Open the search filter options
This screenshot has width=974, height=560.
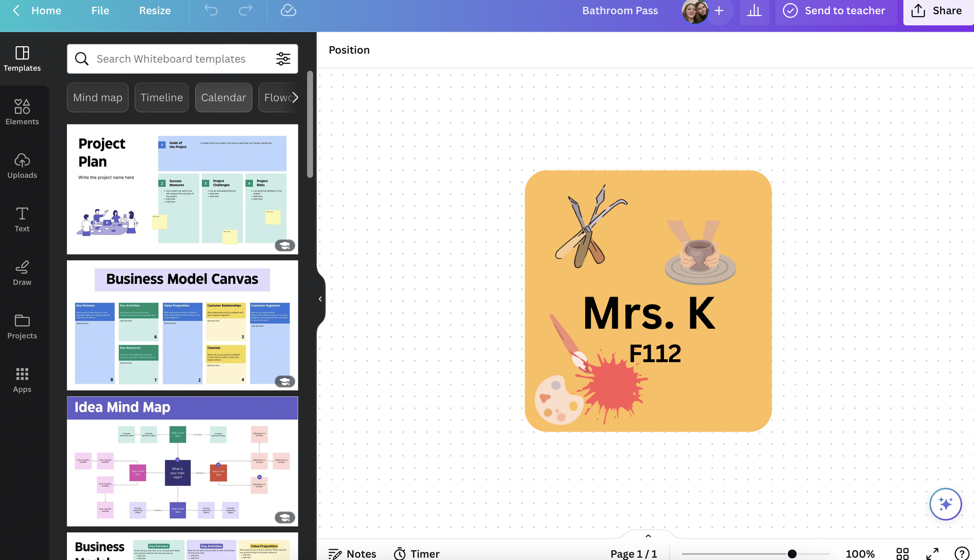pyautogui.click(x=283, y=59)
